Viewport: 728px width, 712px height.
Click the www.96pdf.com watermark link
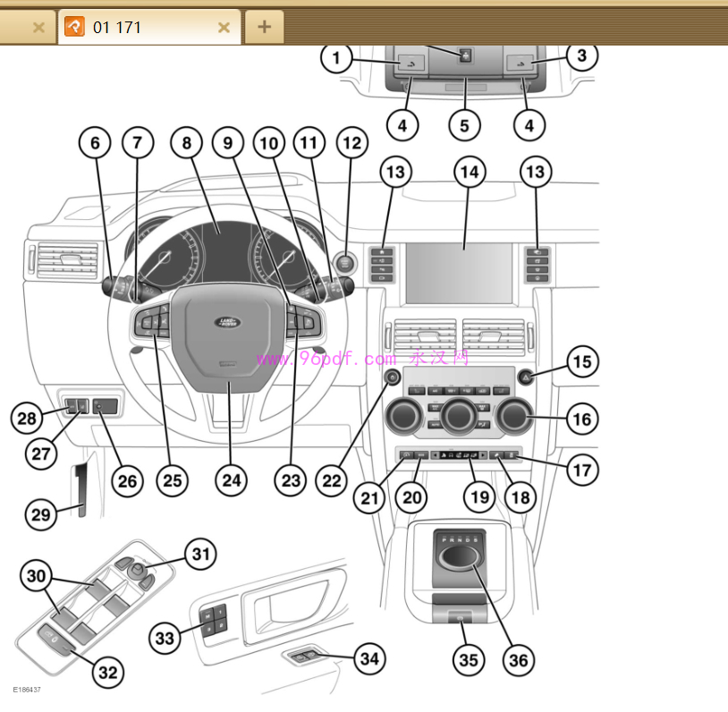(x=326, y=360)
